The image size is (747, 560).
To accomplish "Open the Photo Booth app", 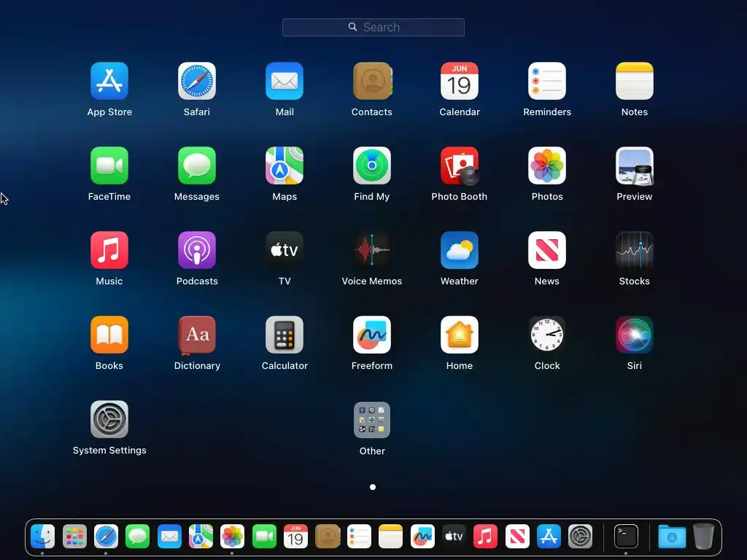I will click(x=460, y=166).
